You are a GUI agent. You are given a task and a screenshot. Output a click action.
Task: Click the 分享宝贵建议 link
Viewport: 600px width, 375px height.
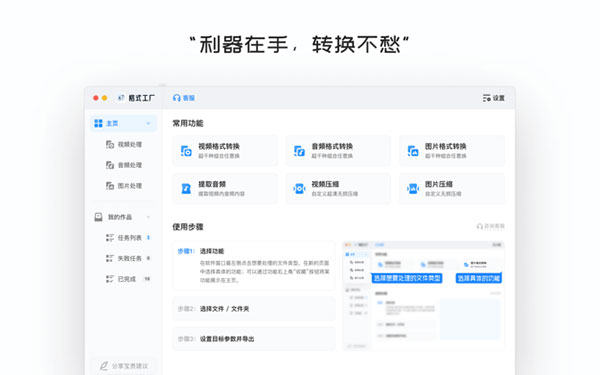[130, 366]
